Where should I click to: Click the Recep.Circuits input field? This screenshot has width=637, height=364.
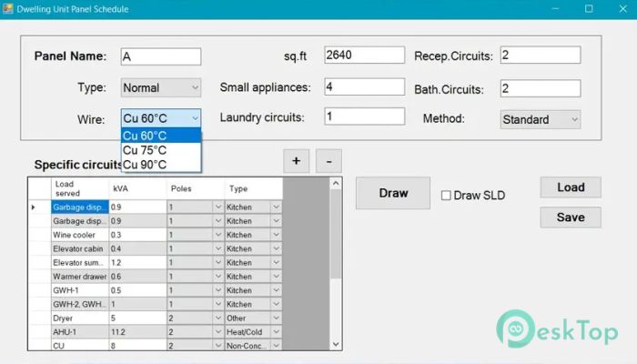541,55
